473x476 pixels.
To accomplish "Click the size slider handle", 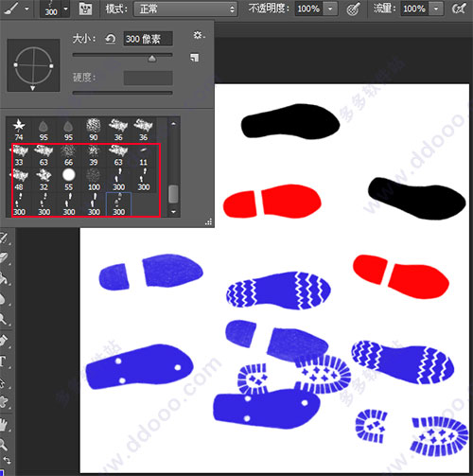I will pyautogui.click(x=152, y=59).
